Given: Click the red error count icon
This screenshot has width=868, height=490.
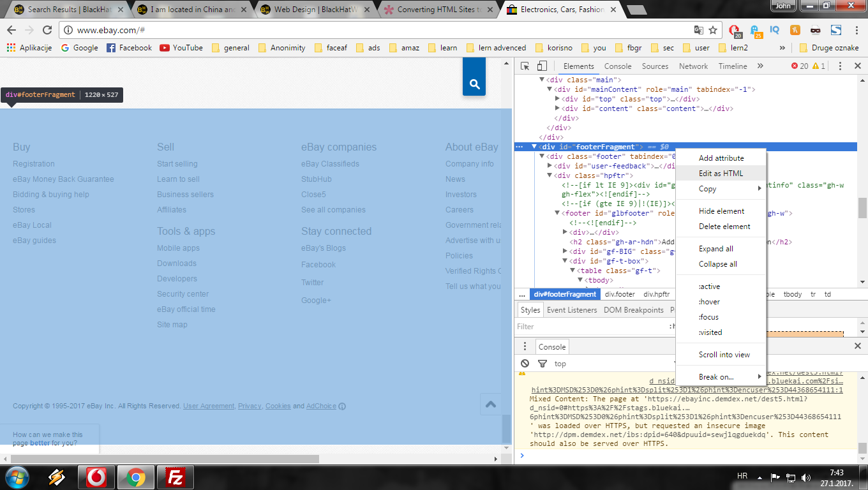Looking at the screenshot, I should (x=795, y=66).
